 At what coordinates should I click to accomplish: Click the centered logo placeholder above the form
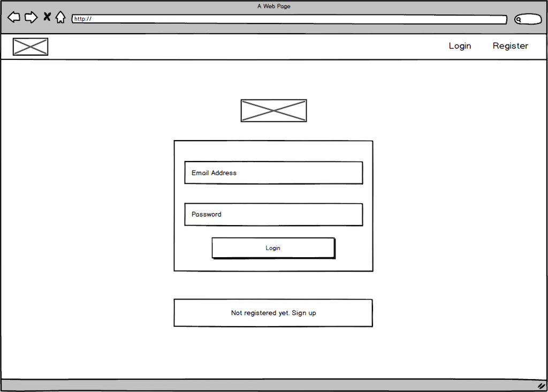[x=273, y=110]
